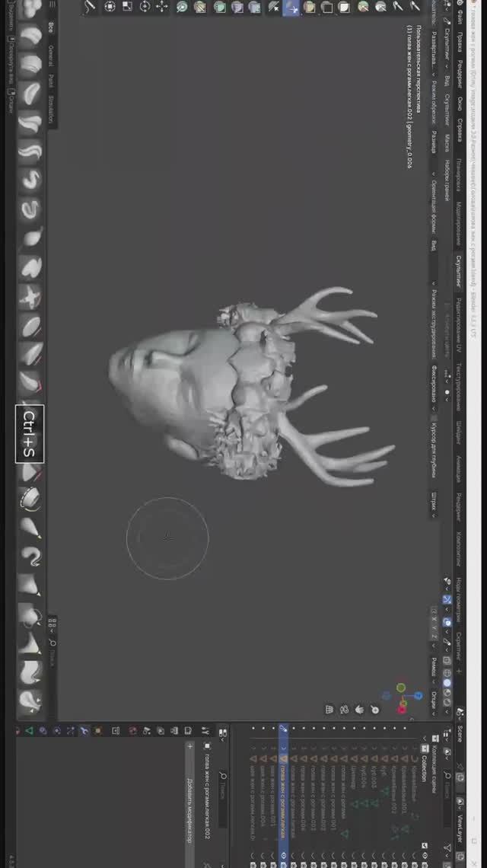Open the Окно menu
The height and width of the screenshot is (868, 487).
[x=460, y=104]
